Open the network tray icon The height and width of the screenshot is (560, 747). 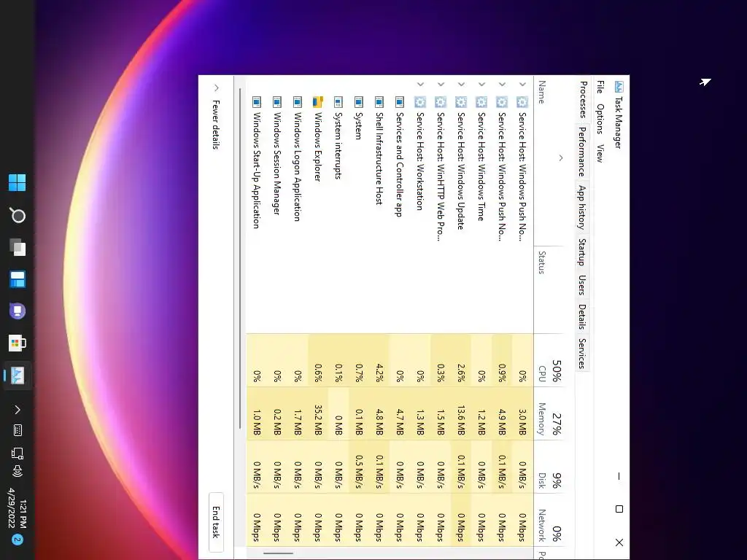(18, 453)
